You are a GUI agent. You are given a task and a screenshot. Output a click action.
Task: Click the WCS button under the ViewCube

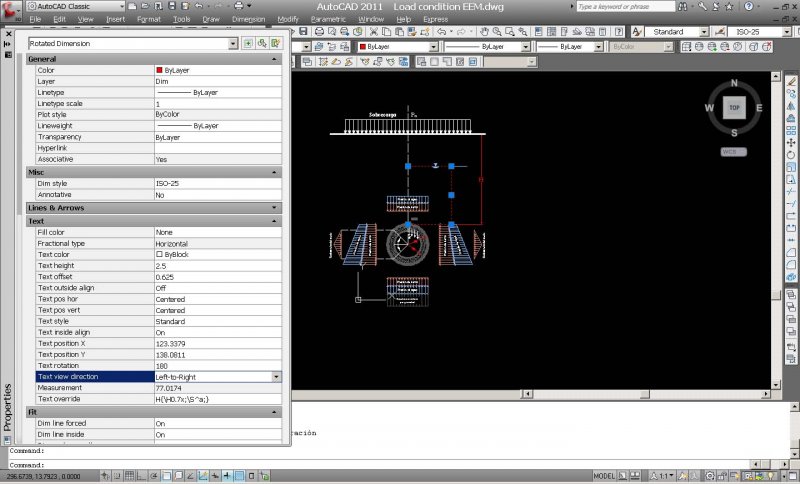coord(733,152)
